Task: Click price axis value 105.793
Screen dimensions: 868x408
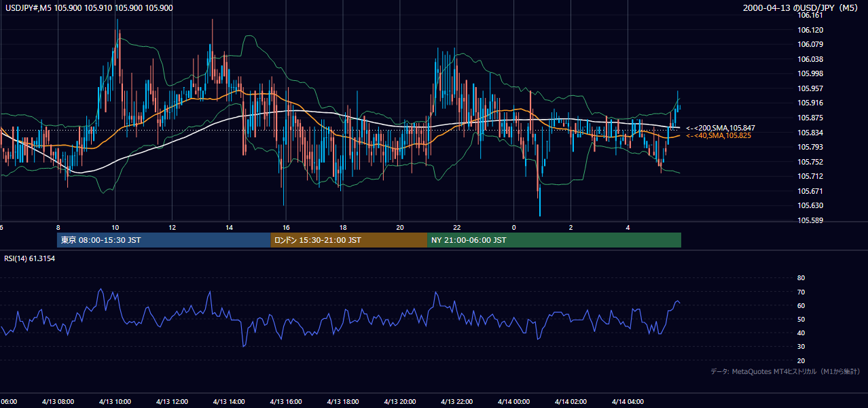Action: coord(810,147)
